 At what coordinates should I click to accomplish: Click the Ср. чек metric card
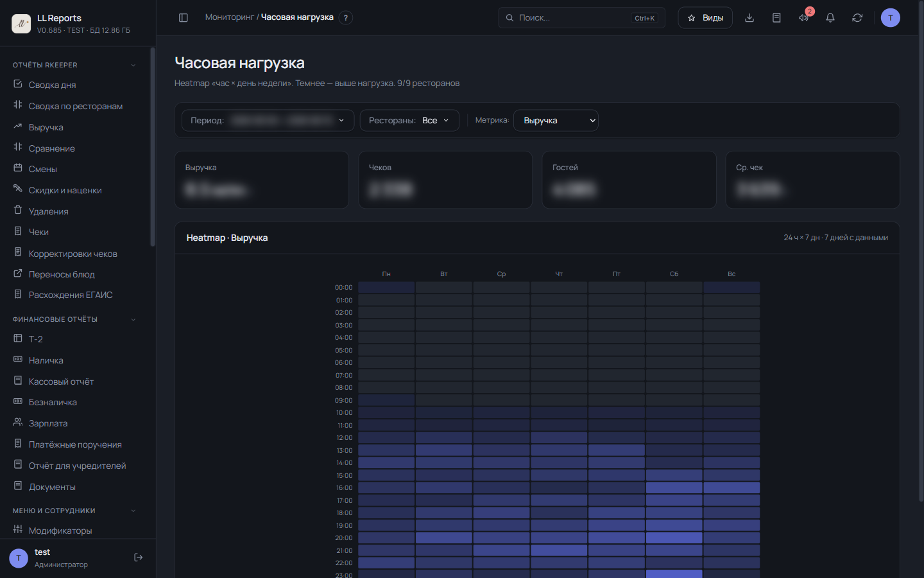click(x=812, y=180)
